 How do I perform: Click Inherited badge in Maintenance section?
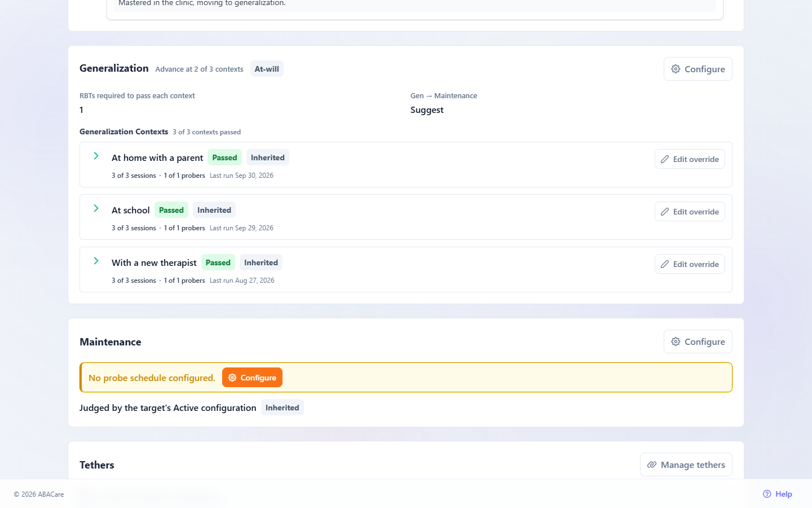(283, 408)
